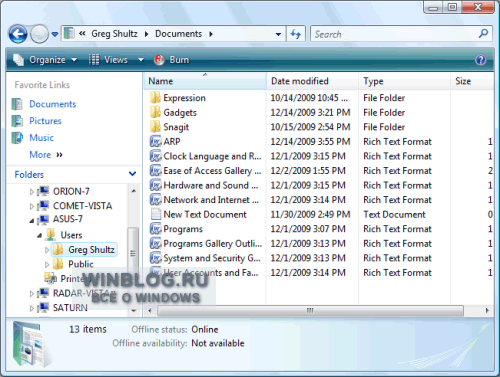
Task: Click the file list horizontal scrollbar thumb
Action: (x=310, y=311)
